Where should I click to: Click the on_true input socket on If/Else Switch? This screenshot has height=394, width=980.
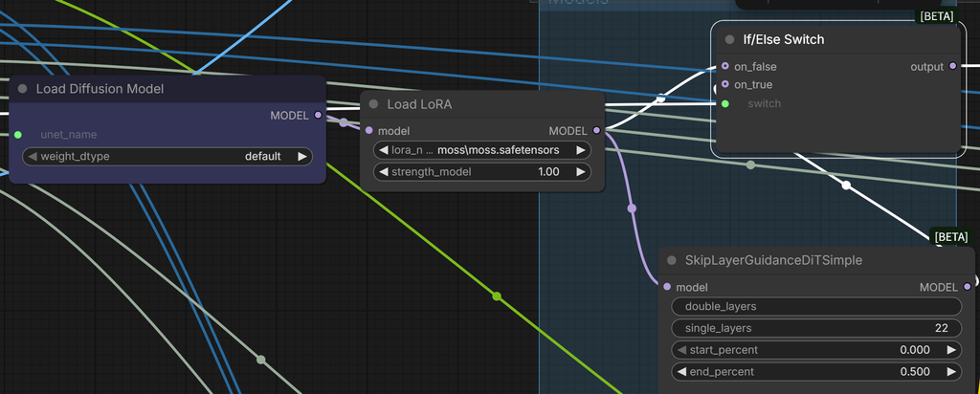[x=725, y=84]
